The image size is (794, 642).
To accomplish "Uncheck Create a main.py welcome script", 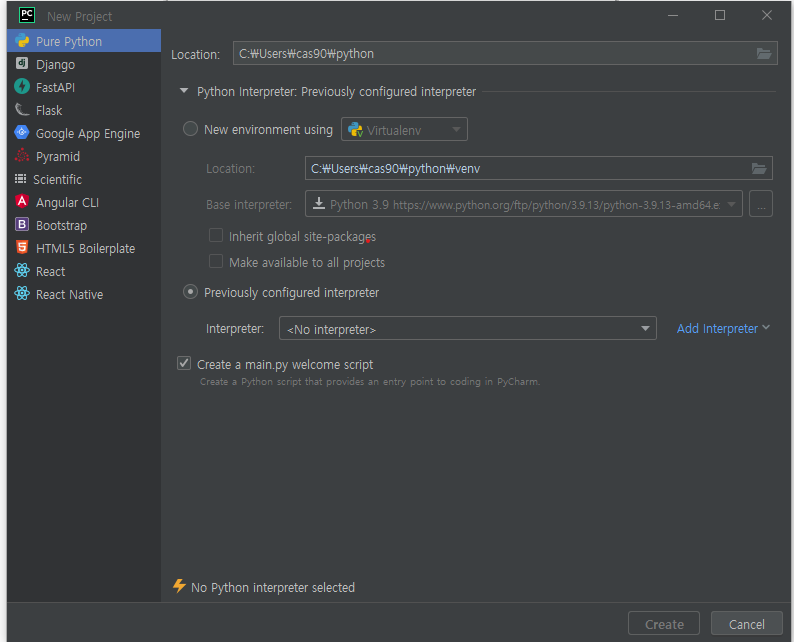I will point(184,364).
